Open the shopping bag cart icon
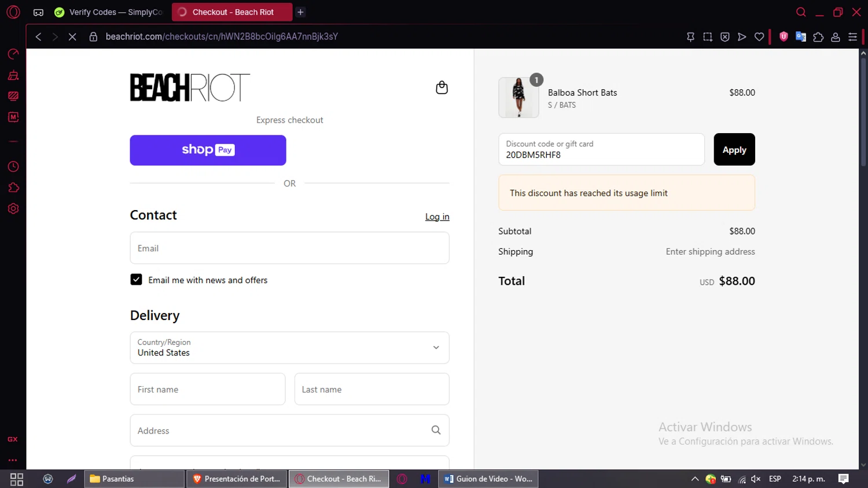 [x=442, y=87]
